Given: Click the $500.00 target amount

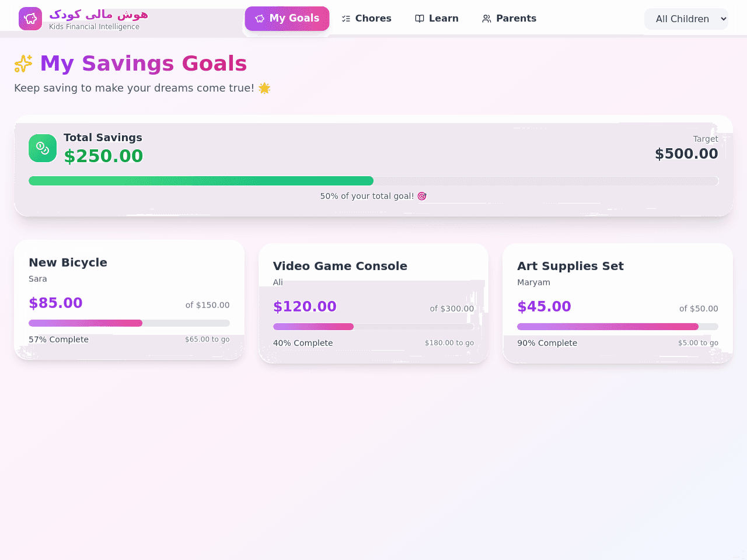Looking at the screenshot, I should pos(686,153).
